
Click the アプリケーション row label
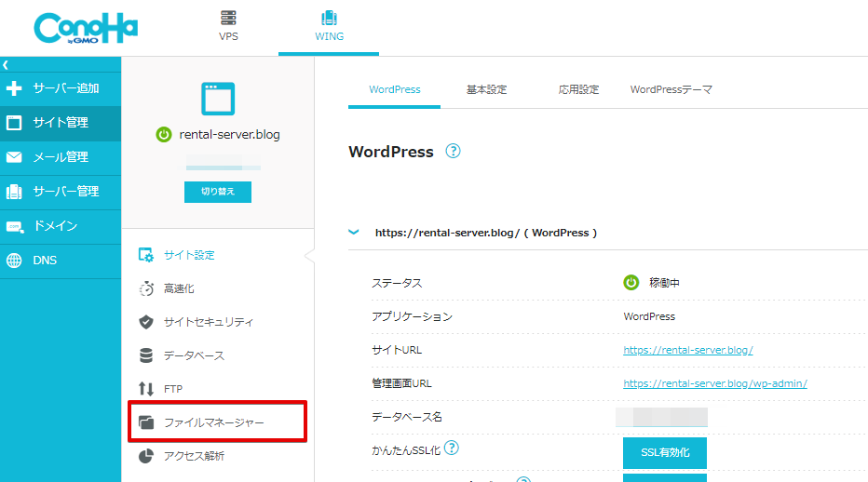[412, 316]
